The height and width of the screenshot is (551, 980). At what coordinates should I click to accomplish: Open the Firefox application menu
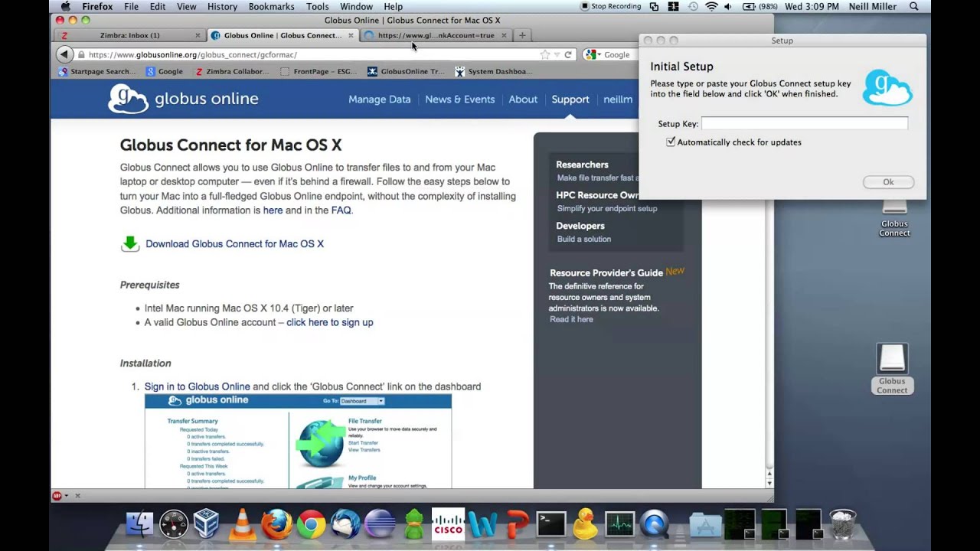[x=97, y=6]
